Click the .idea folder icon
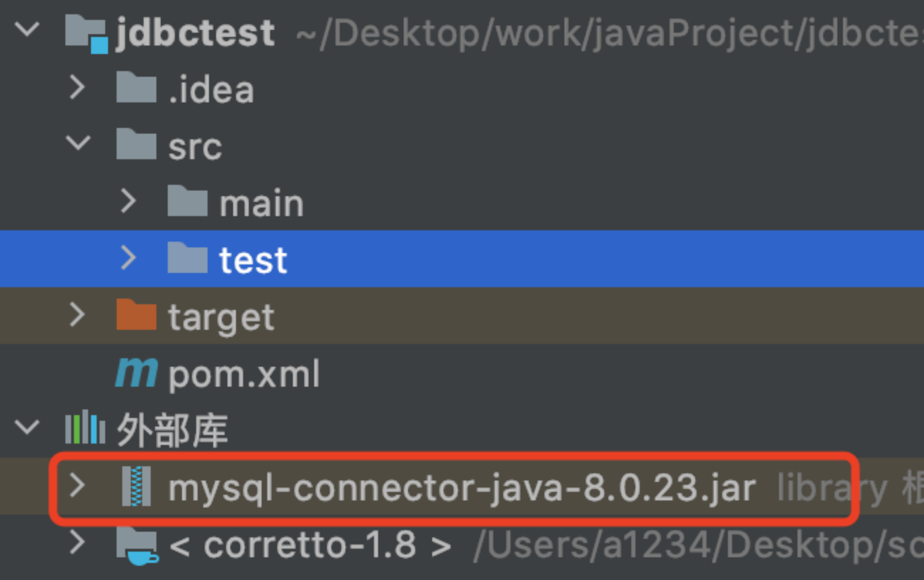Image resolution: width=924 pixels, height=580 pixels. [x=136, y=87]
